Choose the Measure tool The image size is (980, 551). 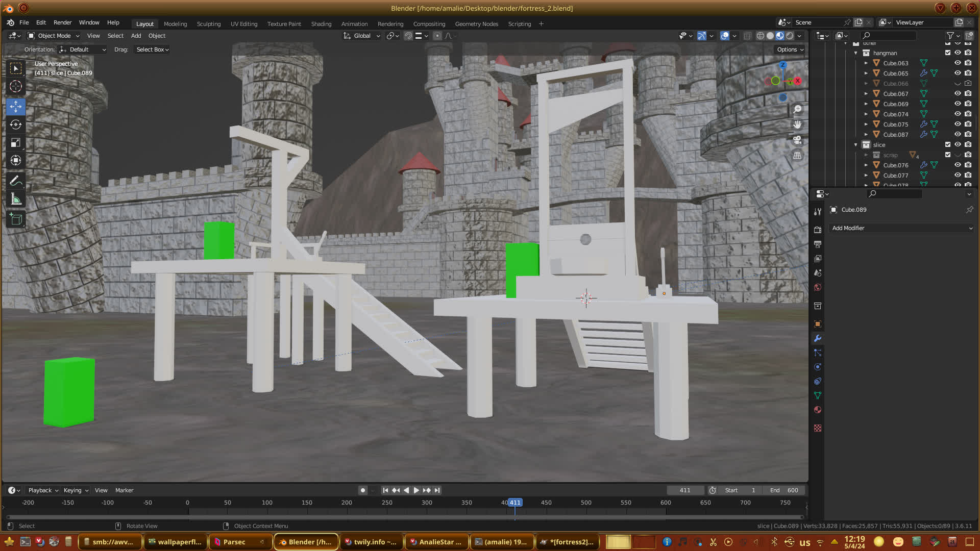coord(16,199)
